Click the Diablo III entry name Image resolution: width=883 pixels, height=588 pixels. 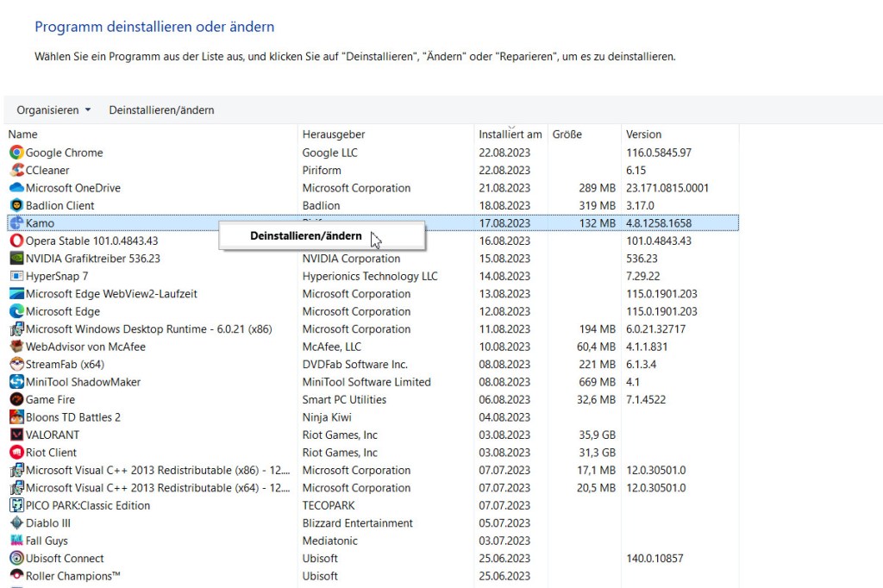click(x=48, y=523)
